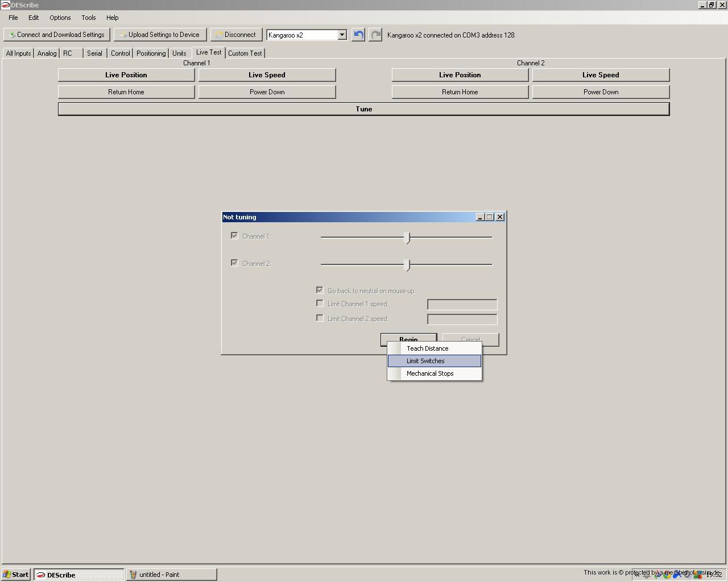Open the Tools menu
This screenshot has height=582, width=728.
click(88, 18)
